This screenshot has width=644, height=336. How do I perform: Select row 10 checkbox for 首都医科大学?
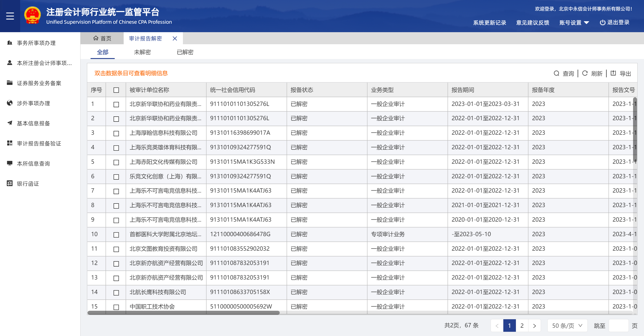tap(116, 235)
